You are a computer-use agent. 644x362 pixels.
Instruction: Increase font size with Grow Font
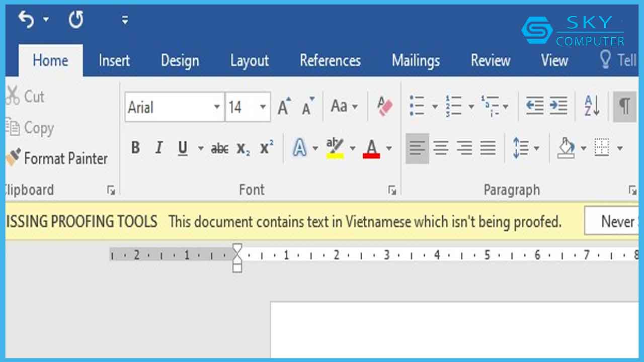coord(284,106)
